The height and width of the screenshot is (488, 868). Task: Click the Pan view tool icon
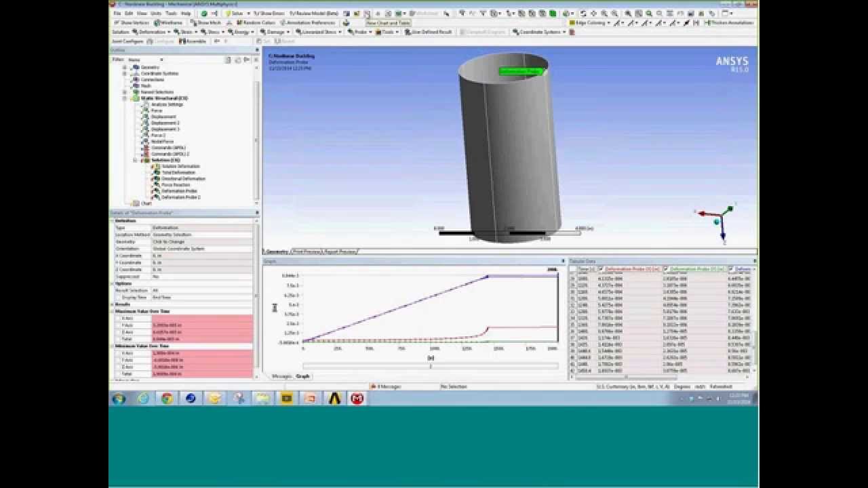tap(593, 14)
